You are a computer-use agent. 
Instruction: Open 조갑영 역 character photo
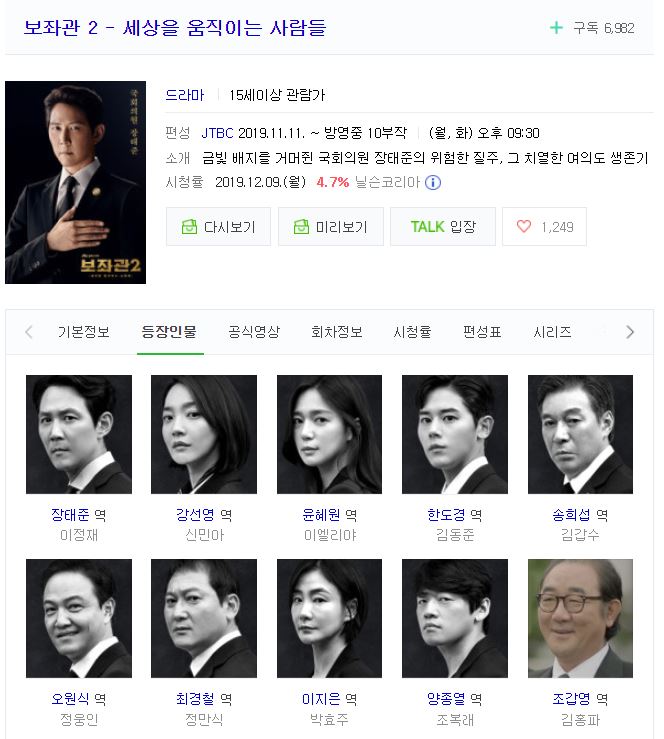pyautogui.click(x=581, y=618)
